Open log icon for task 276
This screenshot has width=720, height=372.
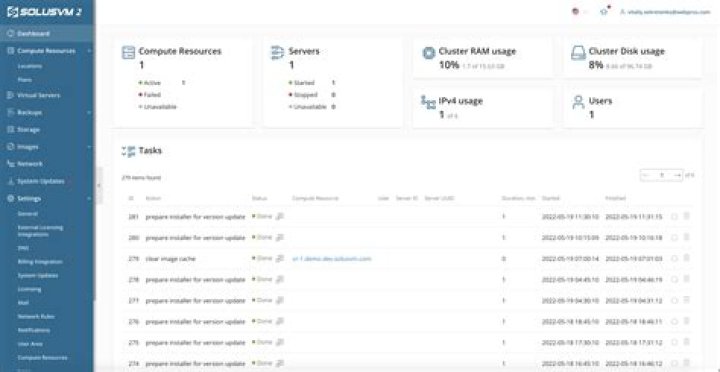coord(280,321)
